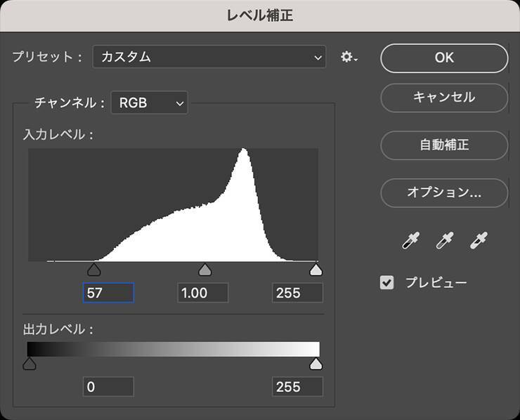The width and height of the screenshot is (520, 420).
Task: Click the output black level slider handle
Action: pos(30,363)
